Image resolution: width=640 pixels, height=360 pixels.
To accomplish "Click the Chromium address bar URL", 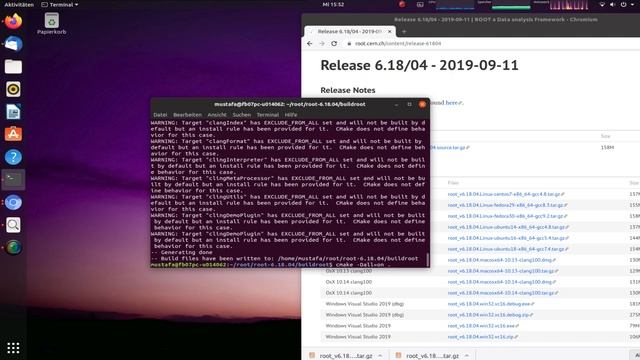I will [398, 43].
